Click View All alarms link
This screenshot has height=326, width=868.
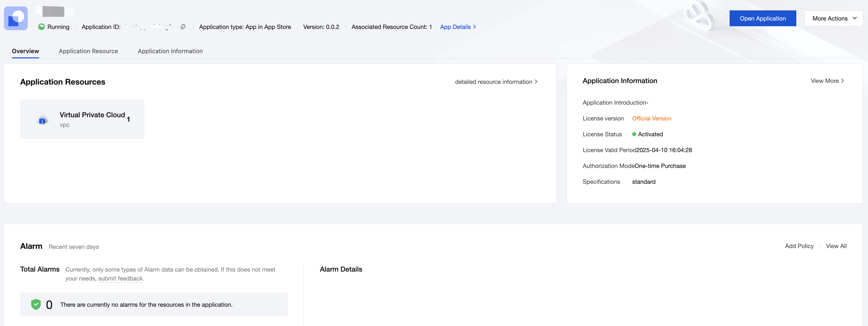pos(836,246)
